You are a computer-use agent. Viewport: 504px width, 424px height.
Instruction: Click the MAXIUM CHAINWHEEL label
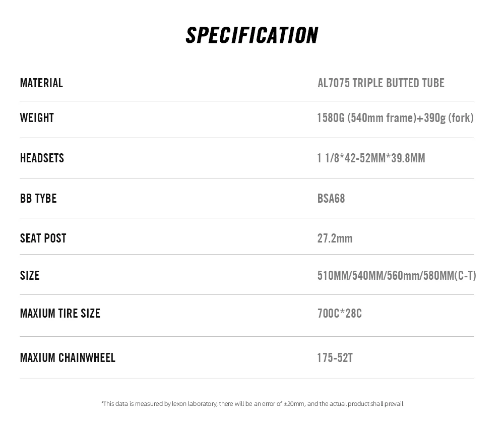click(x=68, y=358)
